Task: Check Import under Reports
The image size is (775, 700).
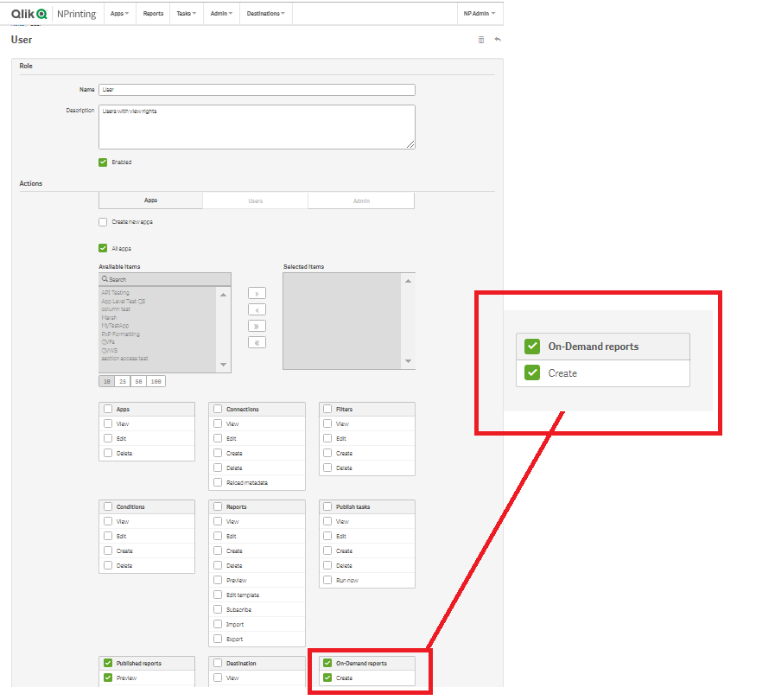Action: coord(218,624)
